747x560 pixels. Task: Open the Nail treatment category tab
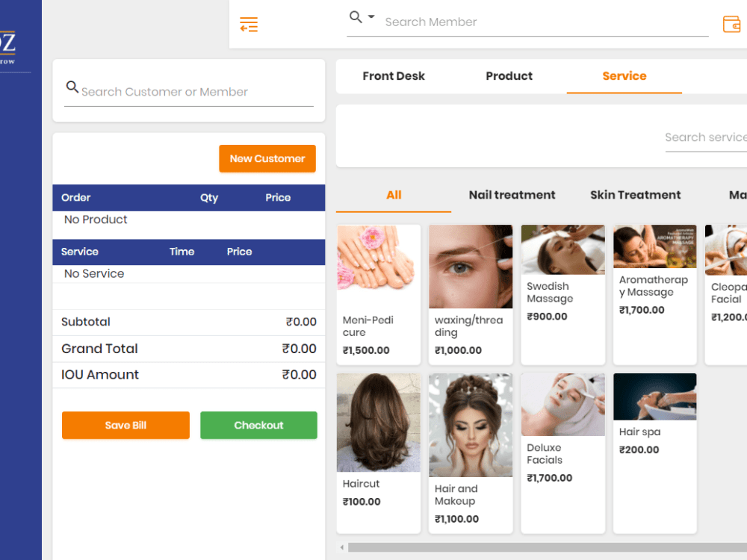[512, 195]
